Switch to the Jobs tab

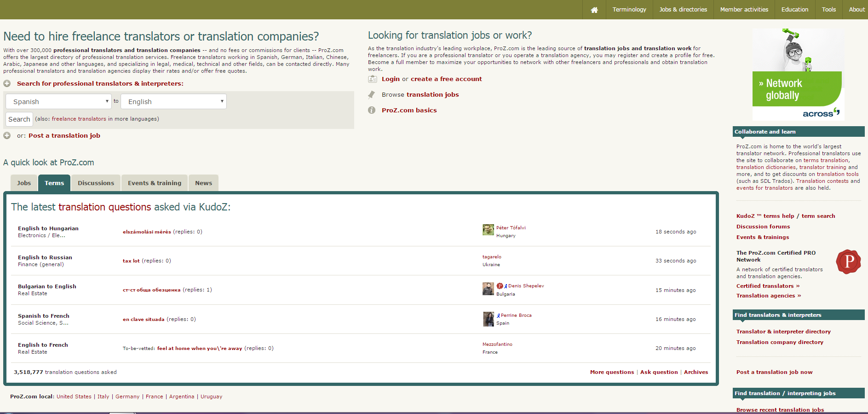(x=24, y=183)
